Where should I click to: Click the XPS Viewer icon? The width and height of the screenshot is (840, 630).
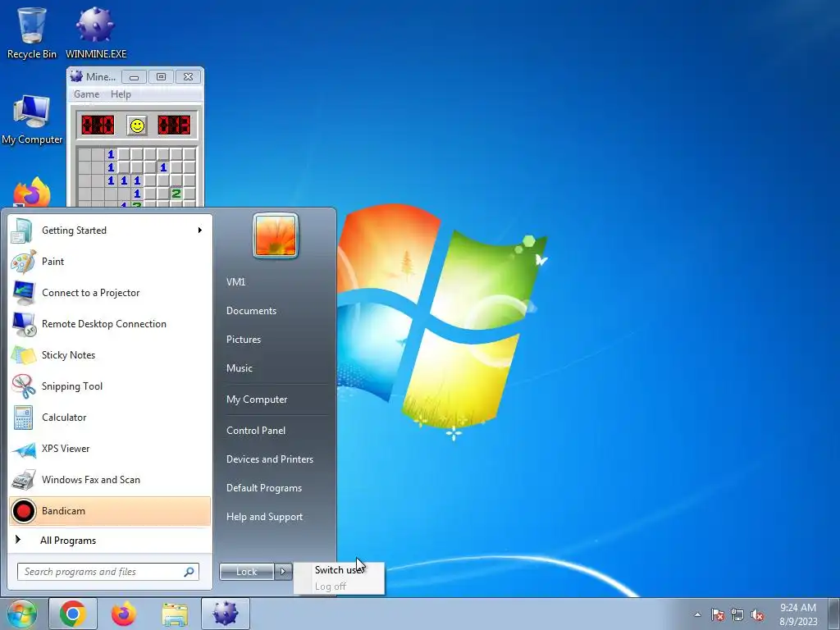coord(23,450)
